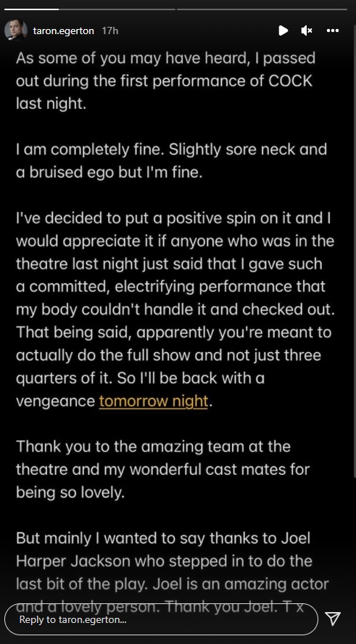
Task: Visit profile via taron.egerton username
Action: point(63,30)
